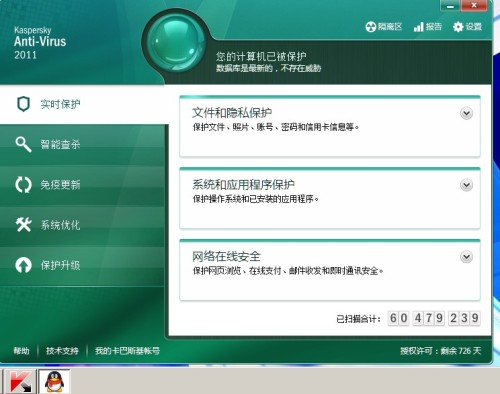
Task: Click the license text 授权许可:剩余 726 天
Action: click(x=441, y=351)
